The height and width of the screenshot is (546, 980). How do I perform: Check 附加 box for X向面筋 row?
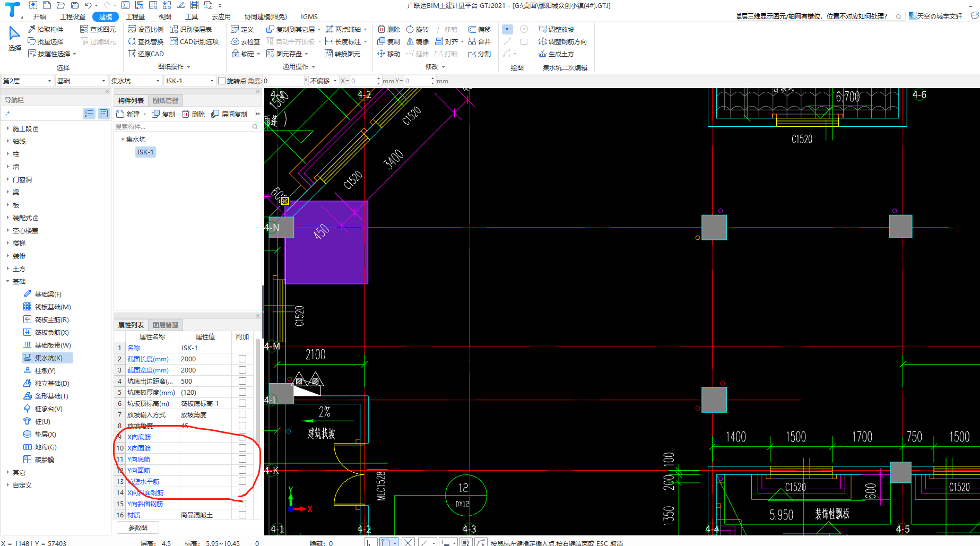(x=242, y=448)
